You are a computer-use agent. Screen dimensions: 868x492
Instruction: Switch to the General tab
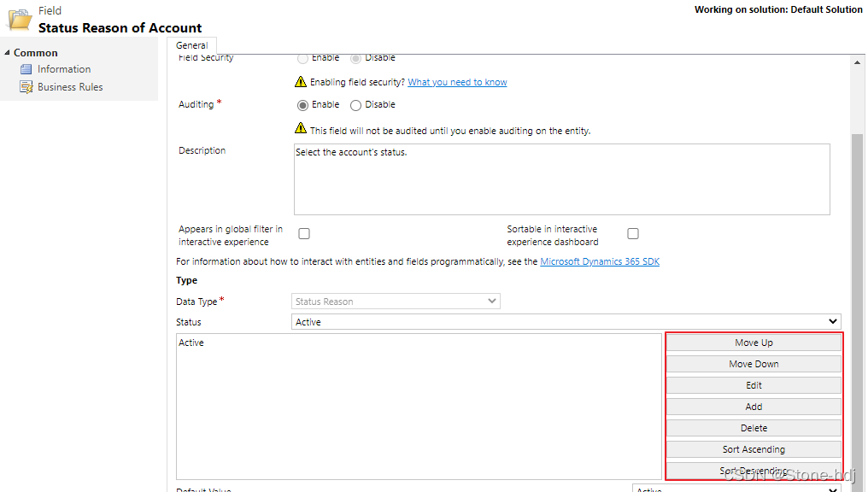[x=191, y=44]
